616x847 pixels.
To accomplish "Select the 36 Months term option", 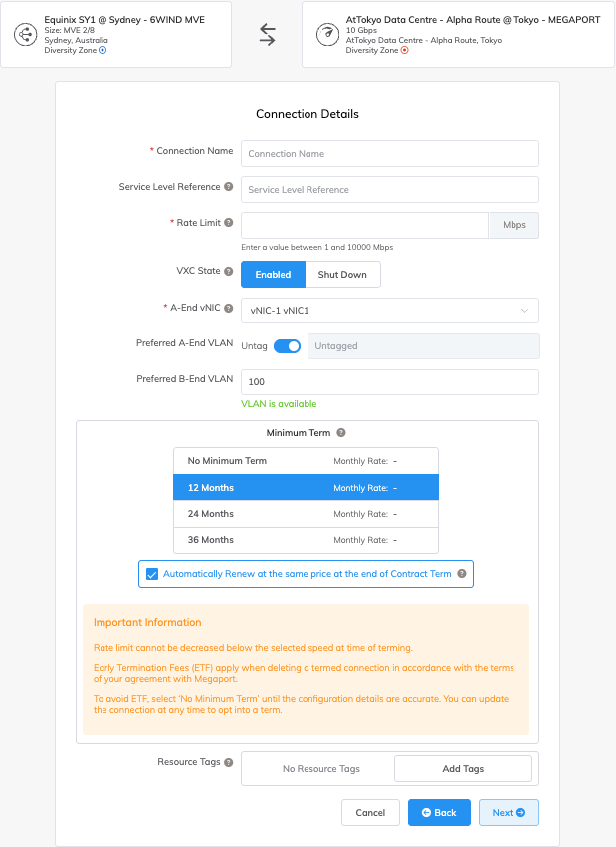I will pos(306,540).
